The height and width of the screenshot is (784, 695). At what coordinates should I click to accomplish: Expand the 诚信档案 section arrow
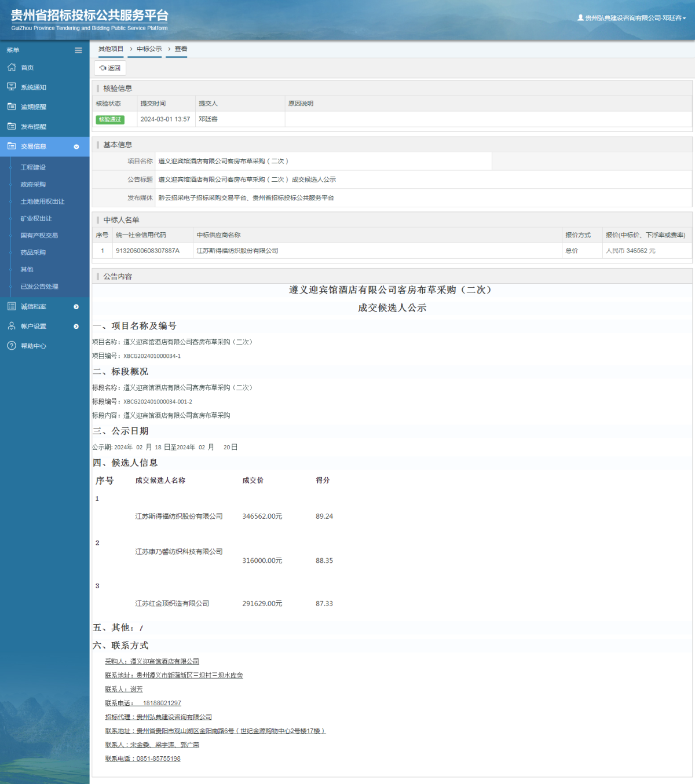[x=76, y=307]
